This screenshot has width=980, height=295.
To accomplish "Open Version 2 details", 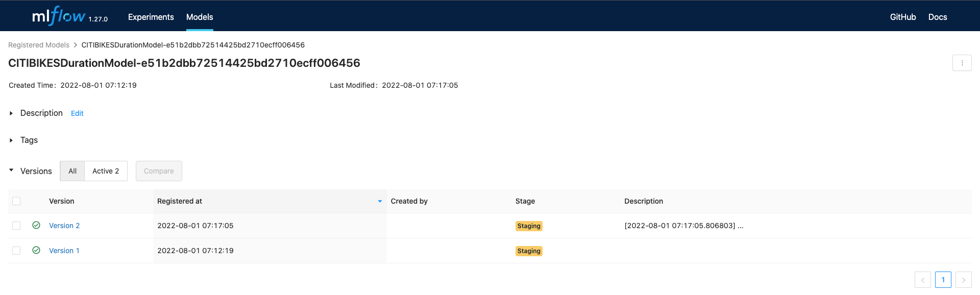I will (x=64, y=226).
